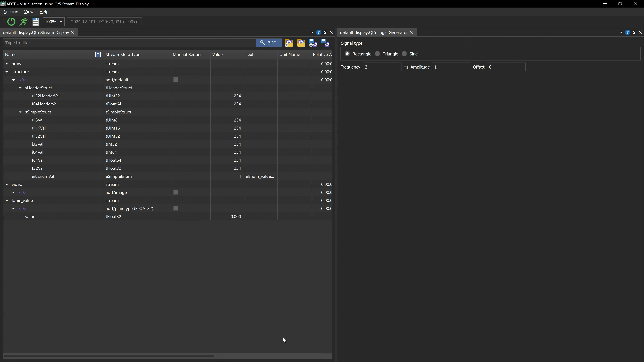Collapse the logic_value stream row

click(x=7, y=201)
